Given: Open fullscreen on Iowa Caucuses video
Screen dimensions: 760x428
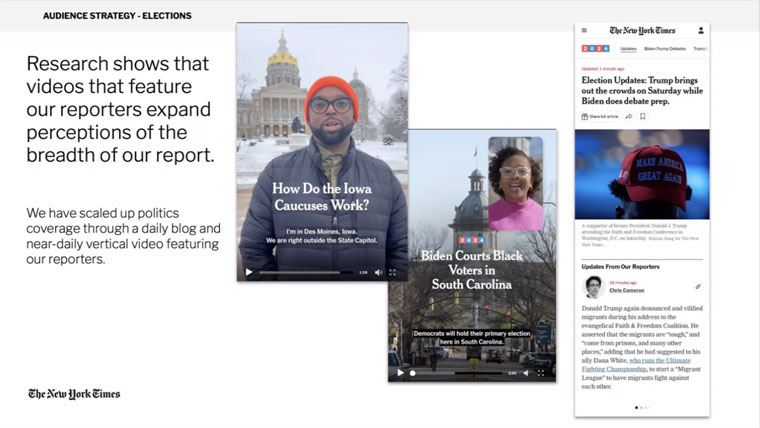Looking at the screenshot, I should pyautogui.click(x=393, y=272).
